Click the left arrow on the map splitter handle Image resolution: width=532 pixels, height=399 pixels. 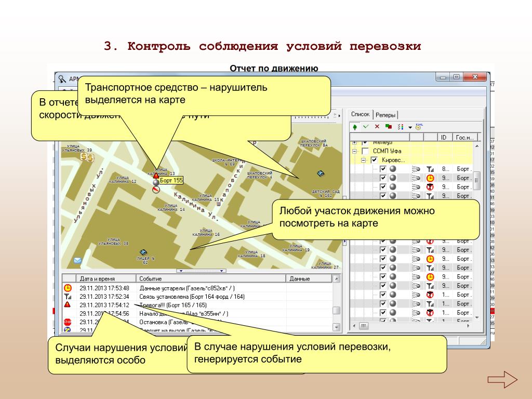tap(181, 271)
